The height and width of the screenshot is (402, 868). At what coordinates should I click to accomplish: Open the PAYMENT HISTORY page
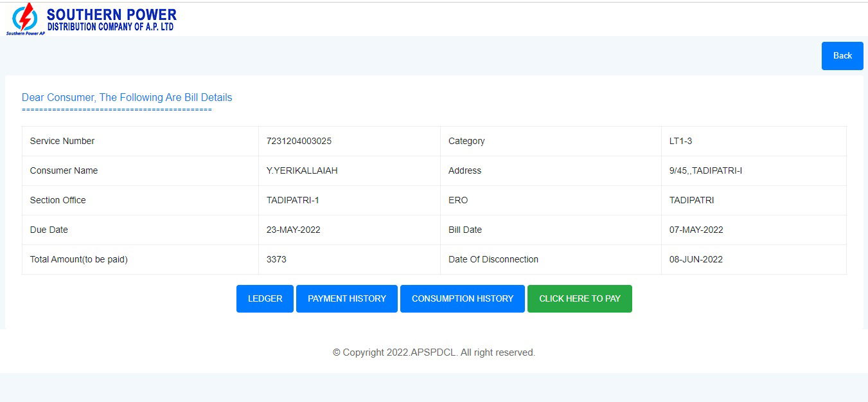pyautogui.click(x=346, y=298)
